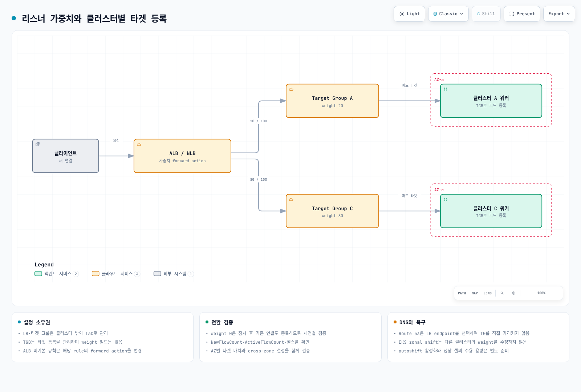This screenshot has height=392, width=581.
Task: Toggle the Light theme button
Action: click(x=409, y=14)
